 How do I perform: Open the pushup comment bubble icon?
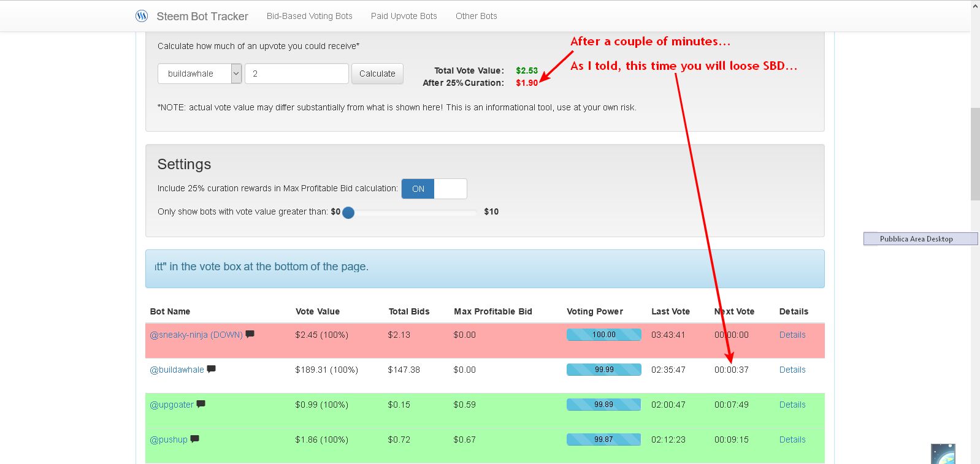click(x=195, y=439)
